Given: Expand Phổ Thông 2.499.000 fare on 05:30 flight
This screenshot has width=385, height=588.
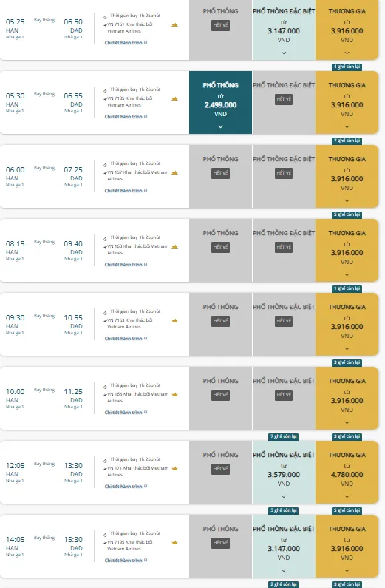Looking at the screenshot, I should click(221, 126).
